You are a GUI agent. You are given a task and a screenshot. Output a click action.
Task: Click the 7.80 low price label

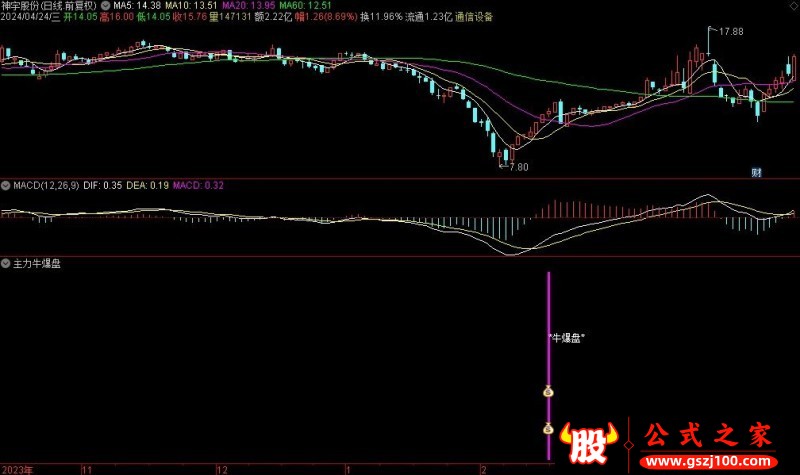tap(519, 167)
